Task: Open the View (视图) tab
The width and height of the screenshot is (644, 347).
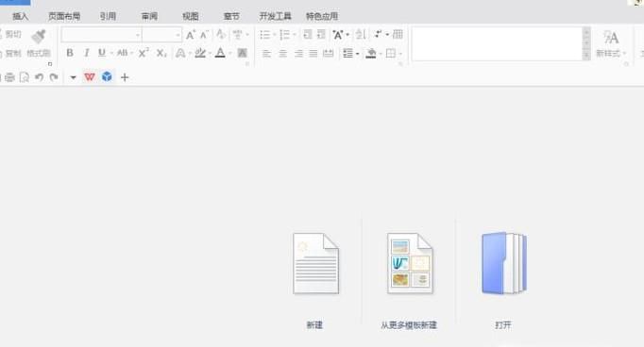Action: tap(191, 16)
